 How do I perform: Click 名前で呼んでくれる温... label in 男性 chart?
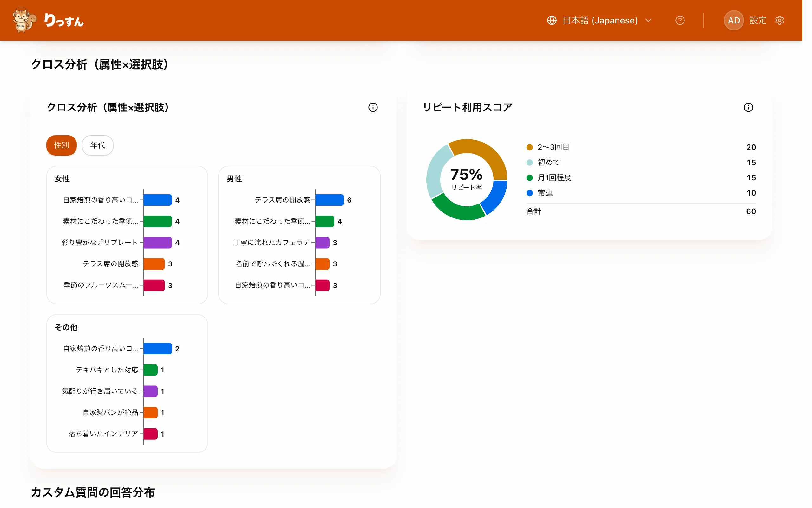[x=272, y=264]
